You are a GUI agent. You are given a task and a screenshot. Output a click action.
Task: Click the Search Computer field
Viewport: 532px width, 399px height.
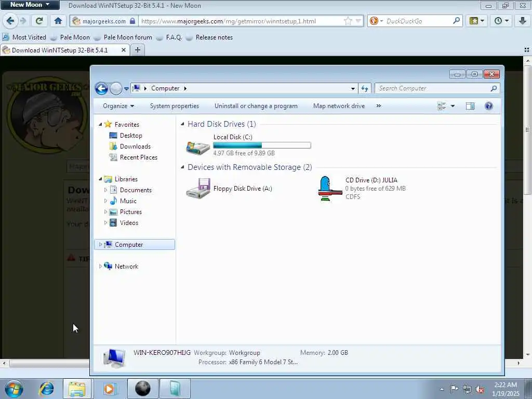(x=437, y=88)
